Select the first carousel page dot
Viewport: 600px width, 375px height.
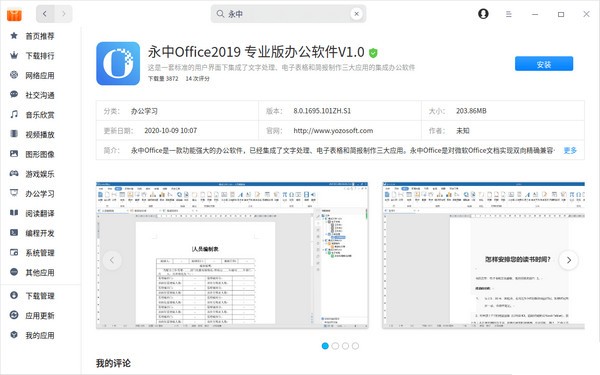coord(325,346)
